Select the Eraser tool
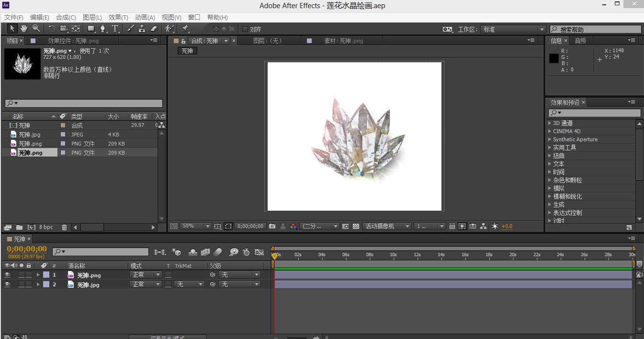The width and height of the screenshot is (644, 339). click(x=154, y=29)
